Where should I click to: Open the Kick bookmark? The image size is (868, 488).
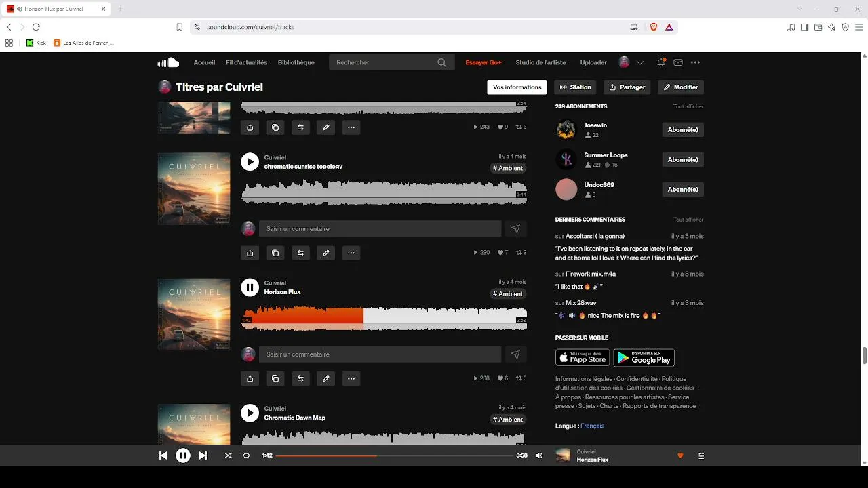click(x=37, y=43)
